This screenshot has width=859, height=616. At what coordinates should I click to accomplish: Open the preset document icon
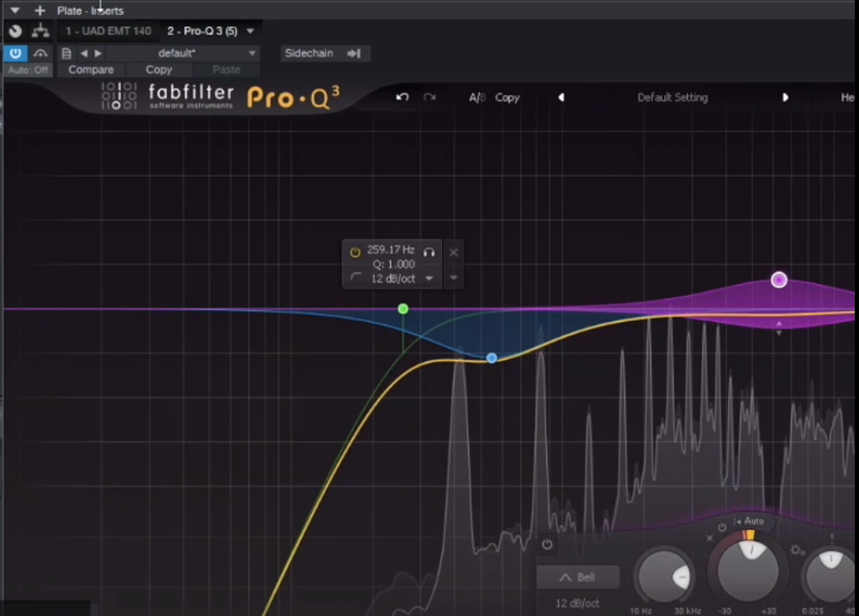(67, 53)
